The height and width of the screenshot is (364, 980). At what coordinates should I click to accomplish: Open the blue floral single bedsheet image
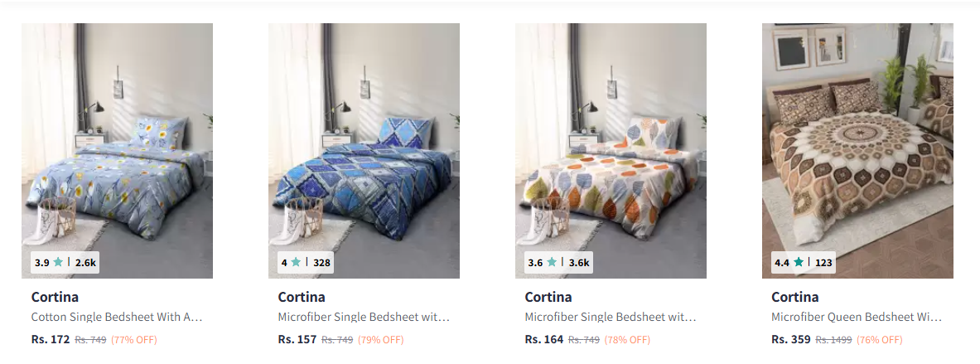117,151
